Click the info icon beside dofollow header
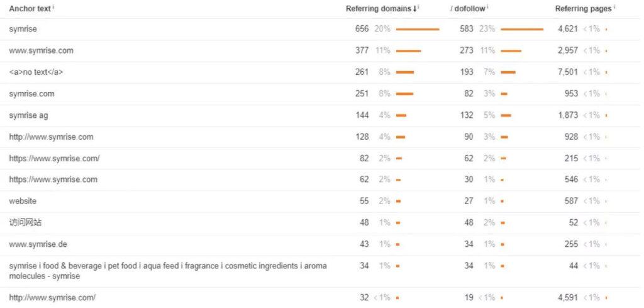Image resolution: width=644 pixels, height=308 pixels. (x=488, y=7)
